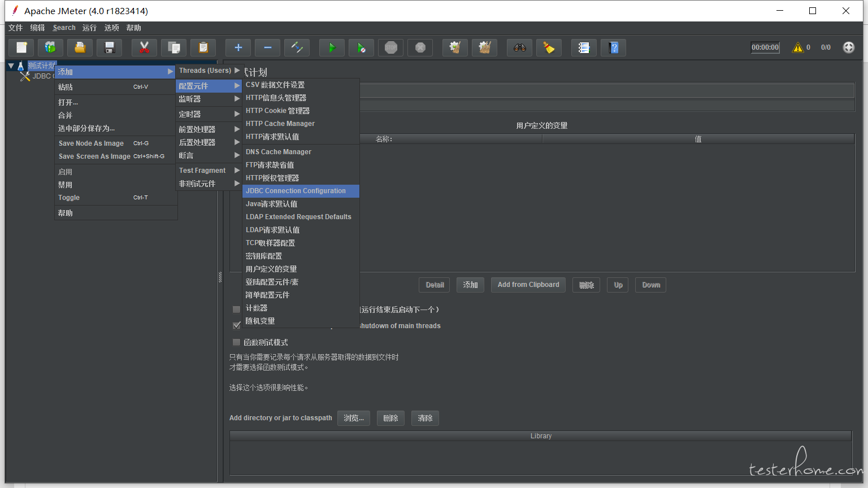Click the Copy toolbar icon
This screenshot has width=868, height=488.
(174, 47)
